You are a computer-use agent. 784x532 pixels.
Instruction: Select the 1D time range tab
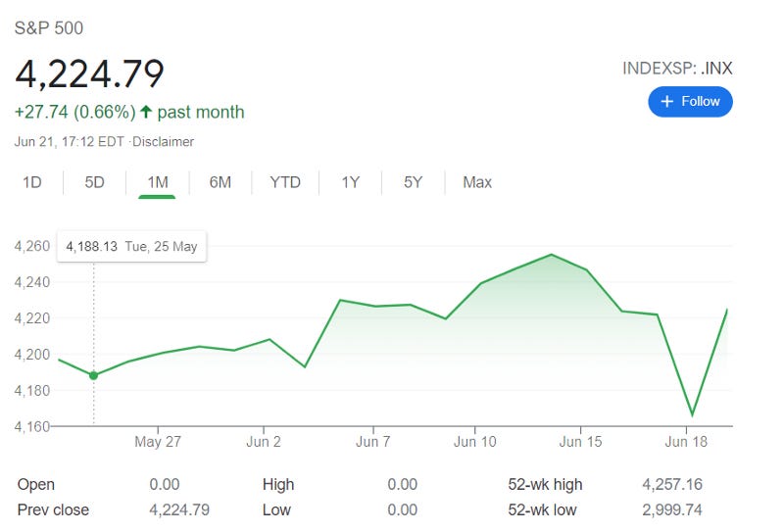click(x=32, y=182)
